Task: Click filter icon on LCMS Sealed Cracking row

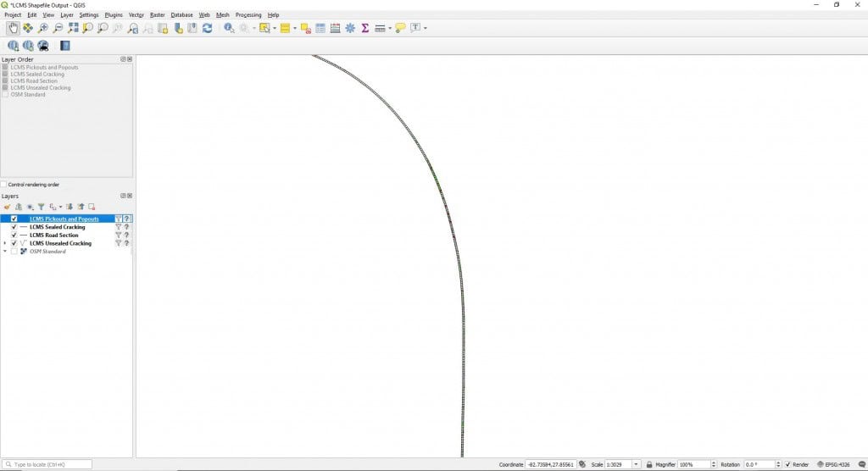Action: pos(118,227)
